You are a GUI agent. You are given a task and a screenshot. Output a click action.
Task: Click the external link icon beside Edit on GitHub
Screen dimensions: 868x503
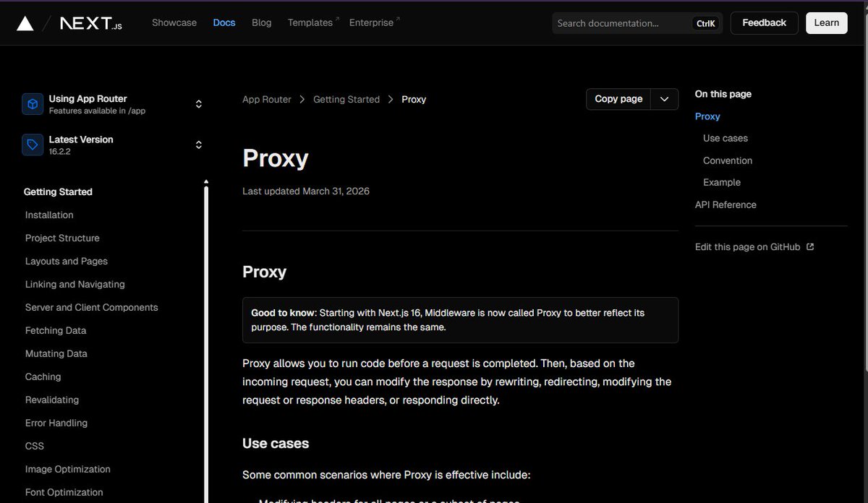pos(810,246)
